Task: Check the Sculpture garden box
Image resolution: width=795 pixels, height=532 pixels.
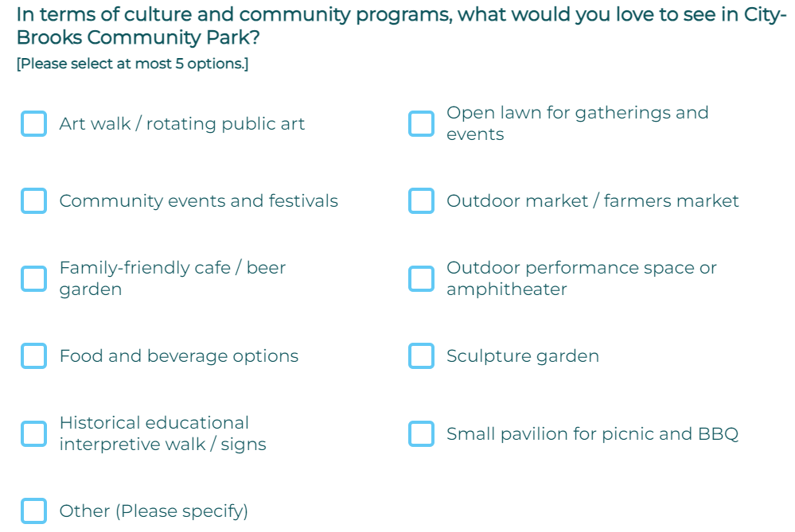Action: tap(421, 356)
